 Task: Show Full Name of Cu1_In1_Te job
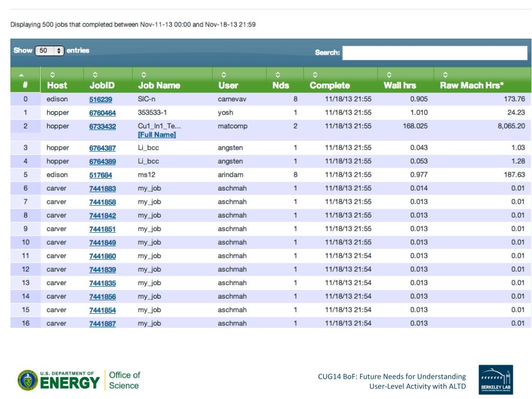[x=157, y=135]
